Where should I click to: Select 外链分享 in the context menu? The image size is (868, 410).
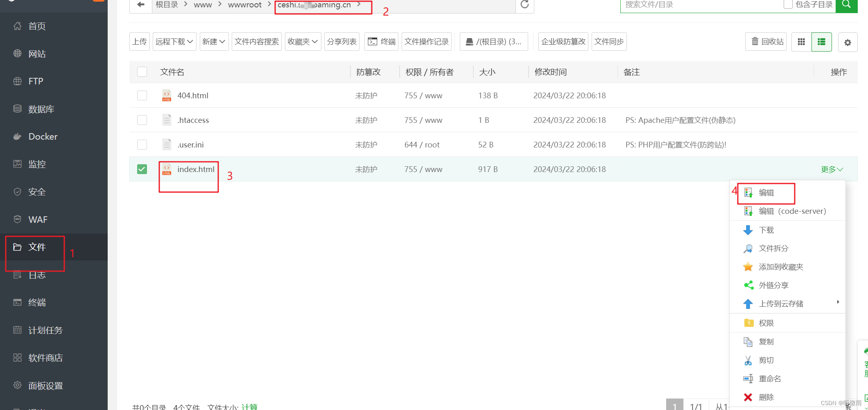click(x=787, y=285)
